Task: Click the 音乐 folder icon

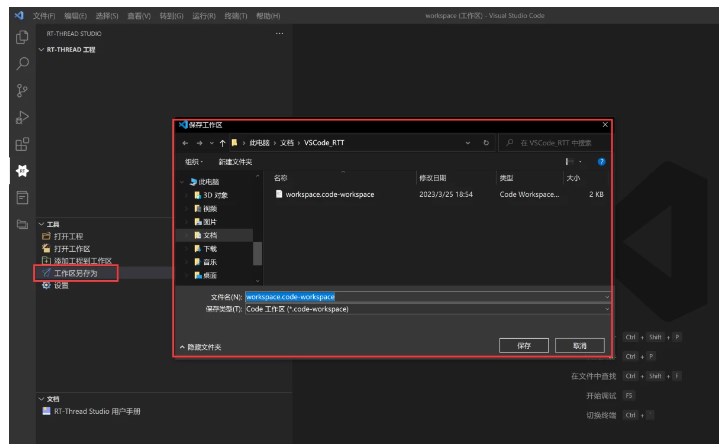Action: [198, 262]
